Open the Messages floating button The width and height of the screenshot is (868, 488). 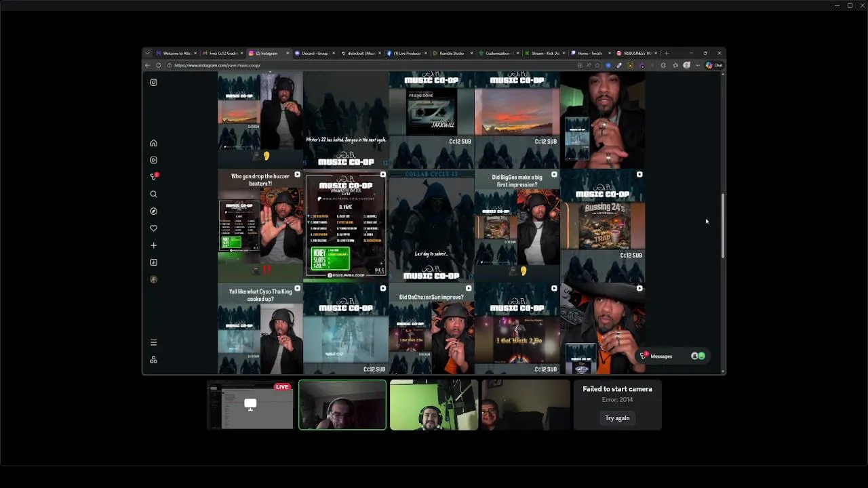[673, 356]
